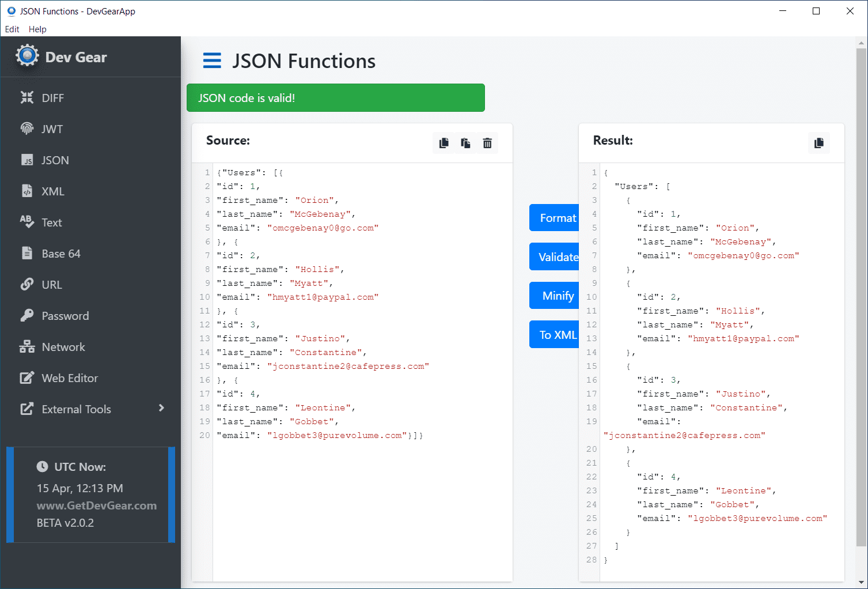Click the Minify button
This screenshot has width=868, height=589.
pyautogui.click(x=554, y=296)
